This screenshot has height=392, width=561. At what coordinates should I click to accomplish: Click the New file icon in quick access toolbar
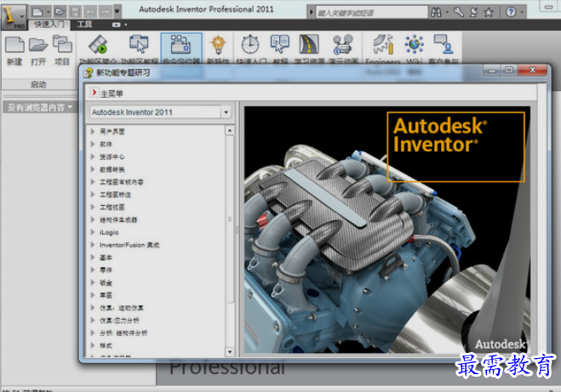[37, 12]
